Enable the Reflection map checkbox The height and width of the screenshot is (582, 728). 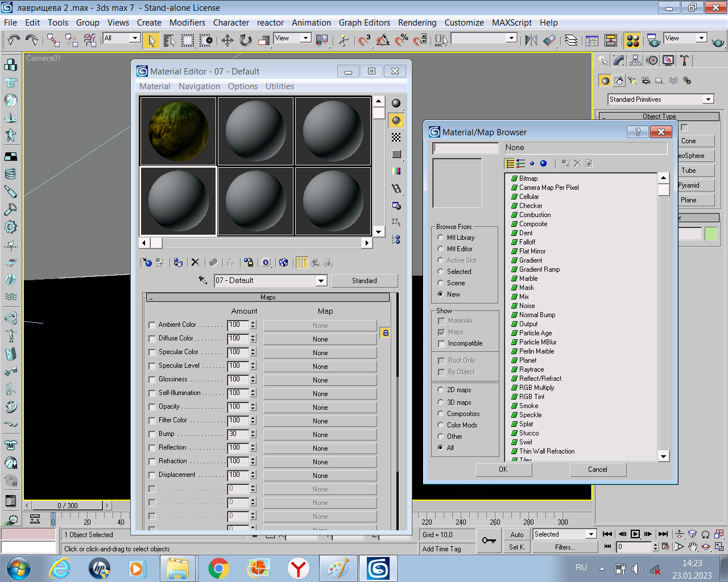pos(152,448)
